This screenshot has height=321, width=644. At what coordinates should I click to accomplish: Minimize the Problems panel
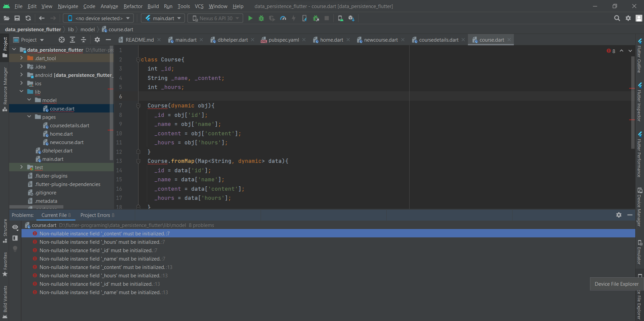[x=630, y=215]
